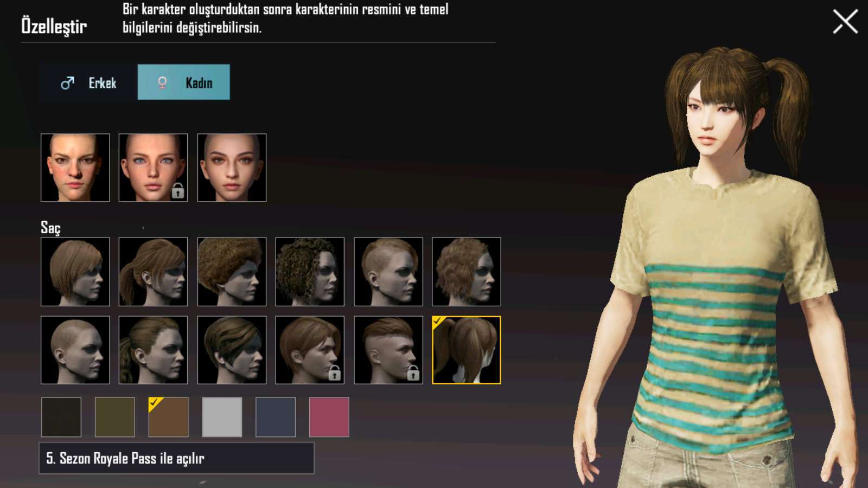Pick the third face with brown eyes
The height and width of the screenshot is (488, 868).
point(232,168)
